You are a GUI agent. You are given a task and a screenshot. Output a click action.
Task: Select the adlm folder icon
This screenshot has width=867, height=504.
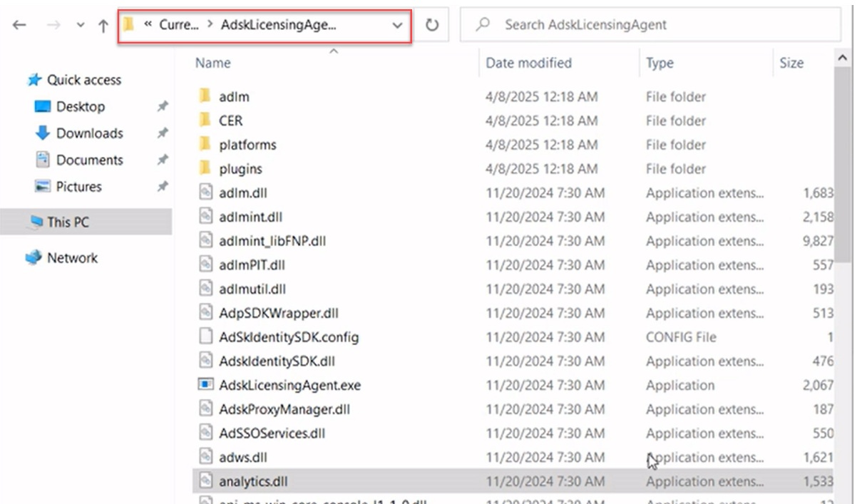205,96
